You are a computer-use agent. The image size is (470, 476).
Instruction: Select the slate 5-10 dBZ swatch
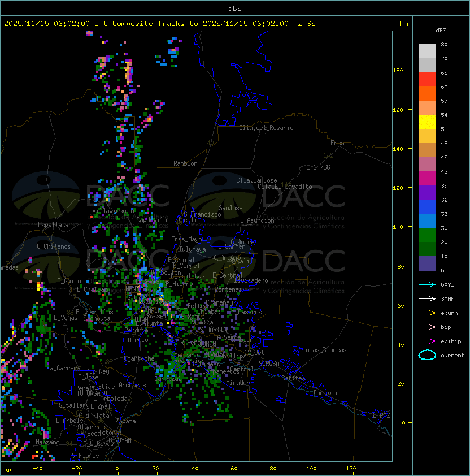click(427, 263)
